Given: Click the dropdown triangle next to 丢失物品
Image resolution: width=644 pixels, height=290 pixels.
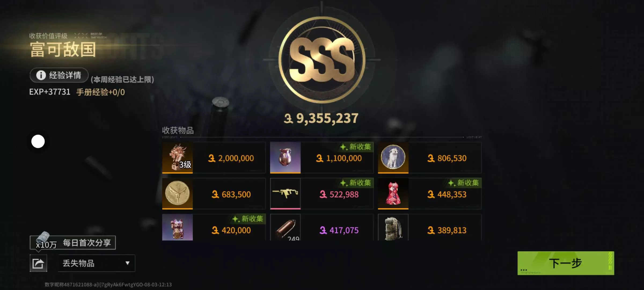Looking at the screenshot, I should pos(127,263).
